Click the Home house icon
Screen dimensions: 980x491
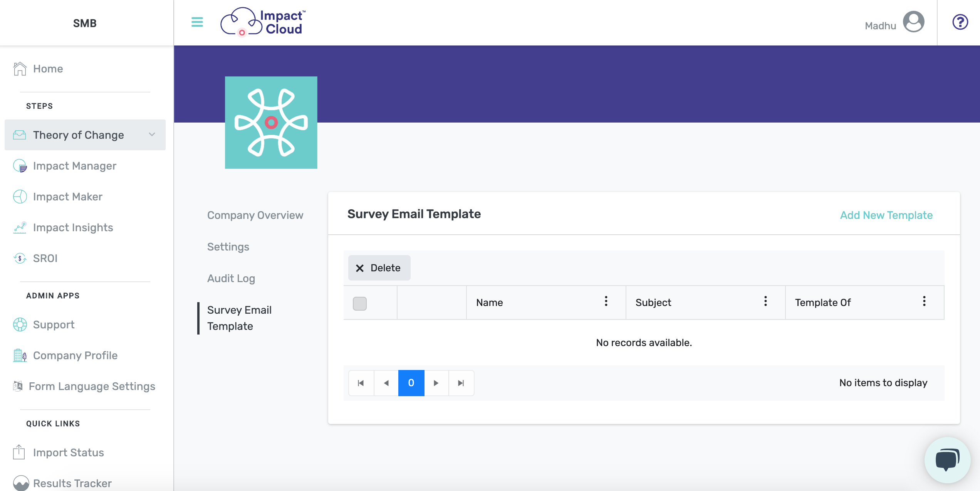[x=20, y=69]
